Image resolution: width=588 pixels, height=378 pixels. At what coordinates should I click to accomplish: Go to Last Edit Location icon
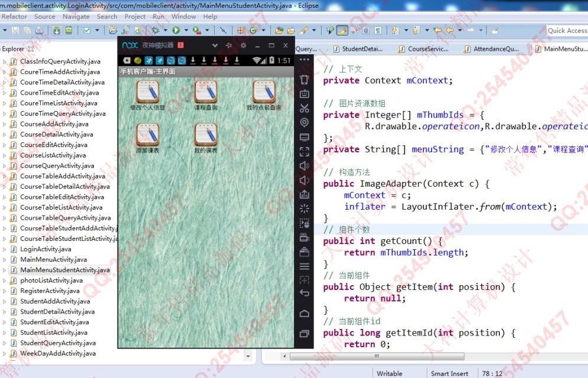437,30
